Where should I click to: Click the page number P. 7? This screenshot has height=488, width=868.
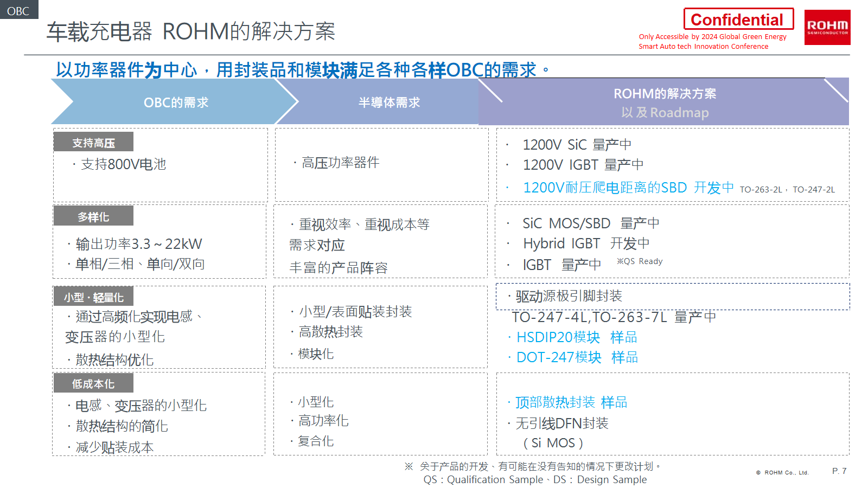pos(839,471)
